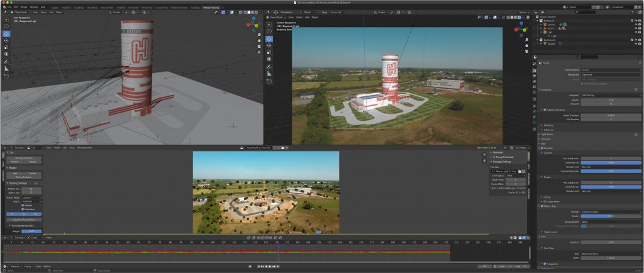Click the Blender logo menu icon
644x273 pixels.
[4, 8]
